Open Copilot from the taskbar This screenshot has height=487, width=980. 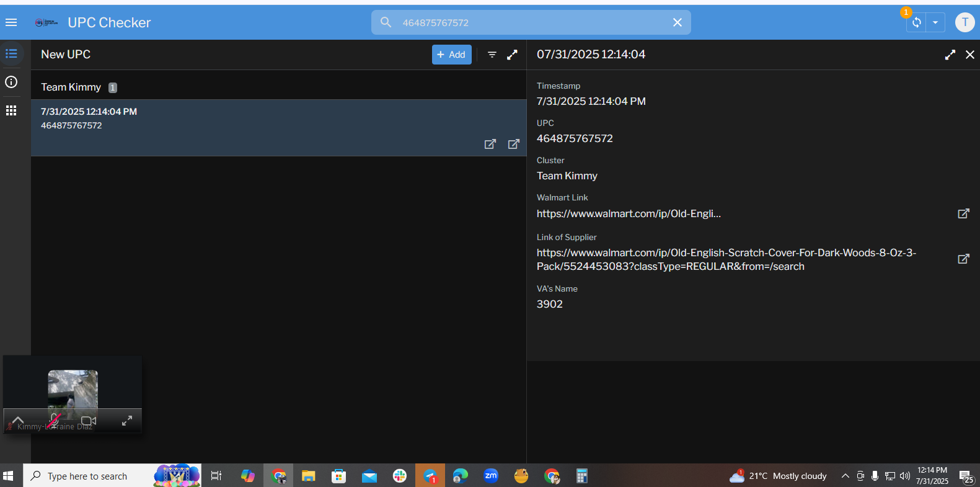248,476
